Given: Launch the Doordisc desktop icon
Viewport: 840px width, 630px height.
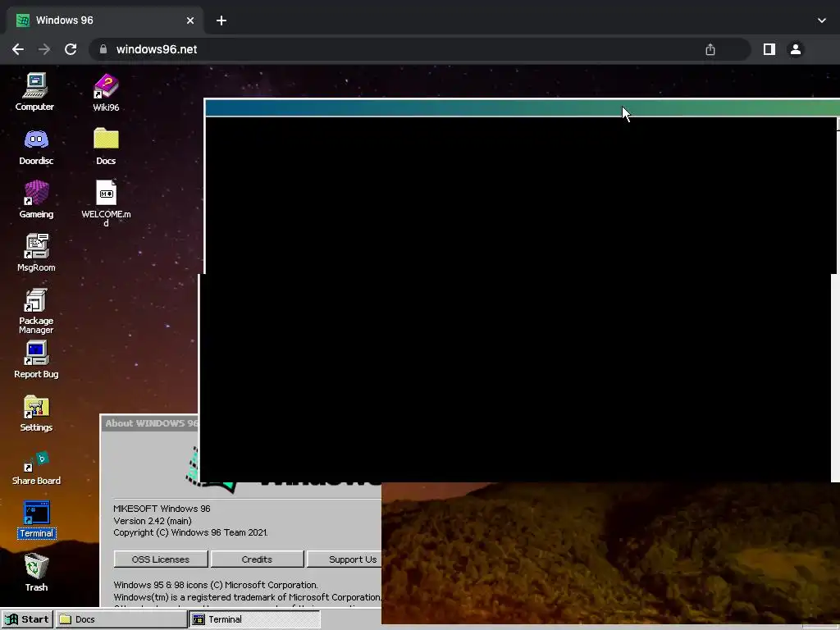Looking at the screenshot, I should (36, 146).
